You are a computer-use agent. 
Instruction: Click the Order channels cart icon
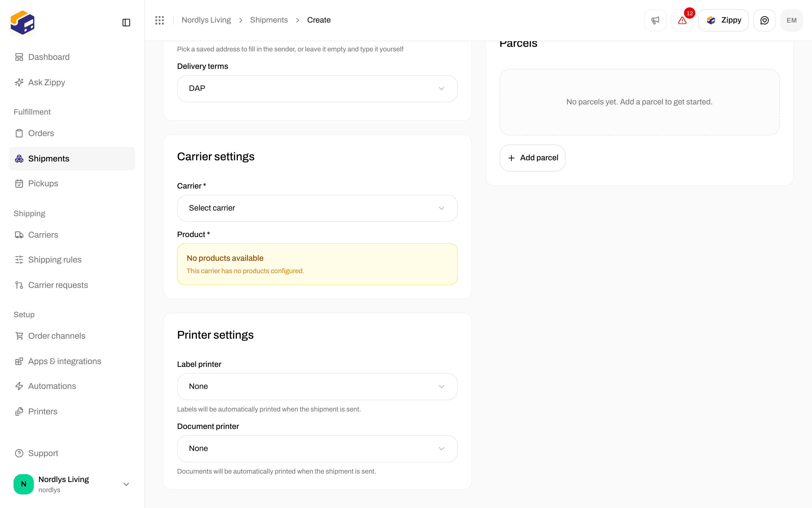pos(19,336)
